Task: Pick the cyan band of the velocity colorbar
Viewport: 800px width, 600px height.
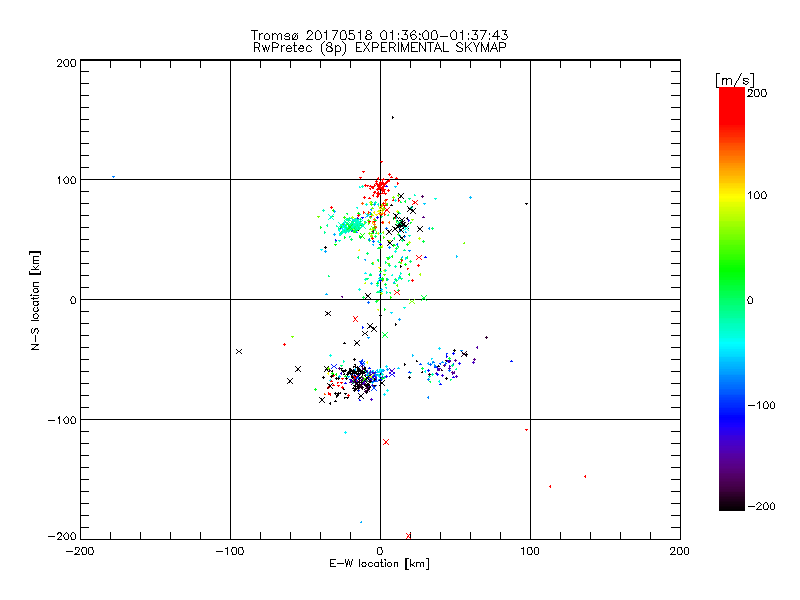Action: tap(732, 346)
